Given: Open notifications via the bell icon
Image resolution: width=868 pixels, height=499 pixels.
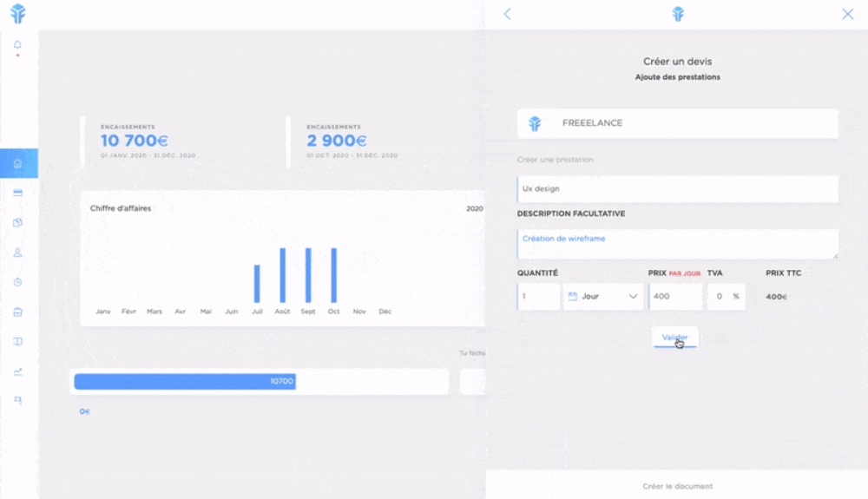Looking at the screenshot, I should pos(17,45).
